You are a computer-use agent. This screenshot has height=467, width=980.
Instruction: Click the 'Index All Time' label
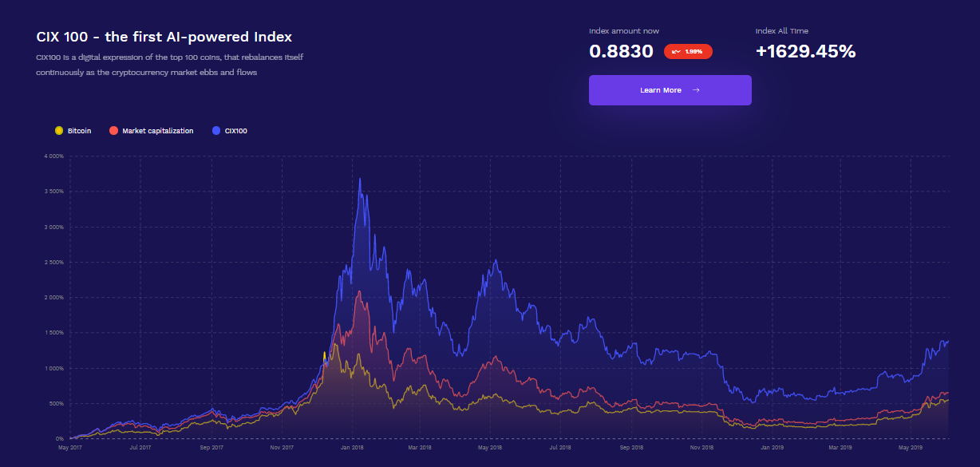tap(782, 30)
